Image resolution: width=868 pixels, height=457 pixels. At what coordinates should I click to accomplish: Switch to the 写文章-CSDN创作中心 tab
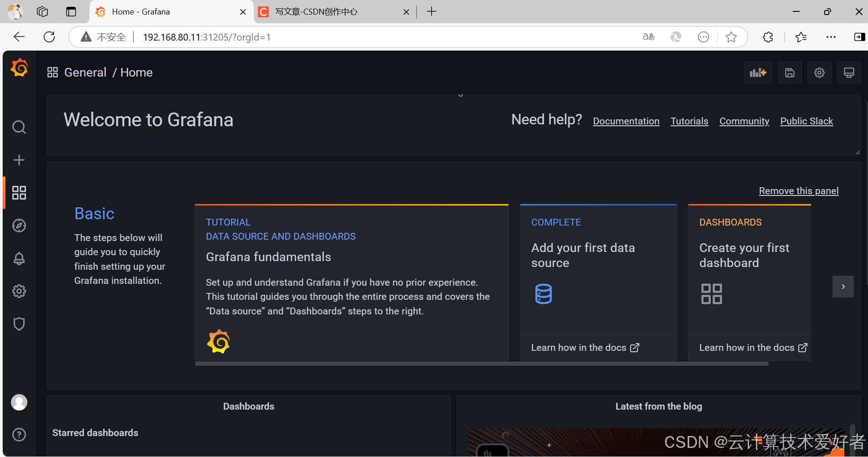(x=334, y=12)
